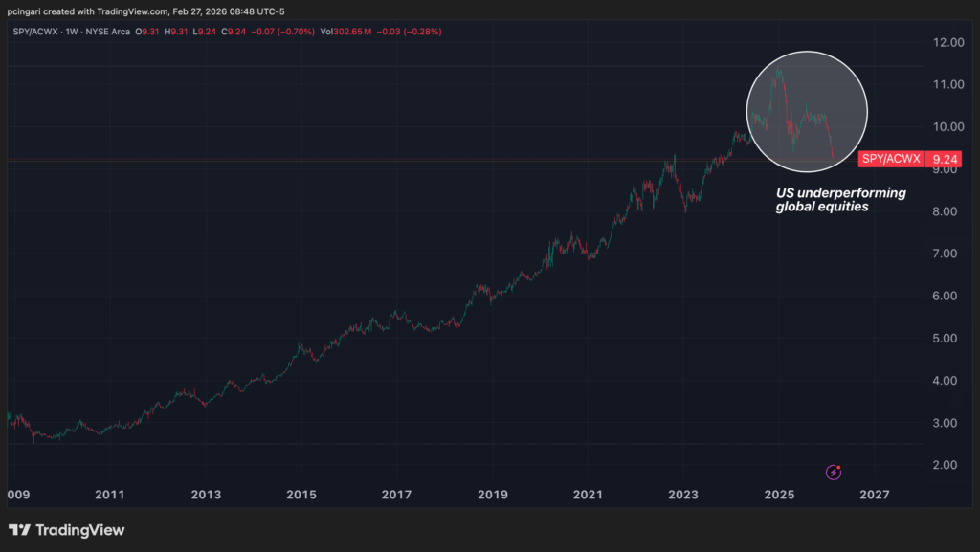Click the 'US underperforming global equities' annotation

(x=840, y=200)
